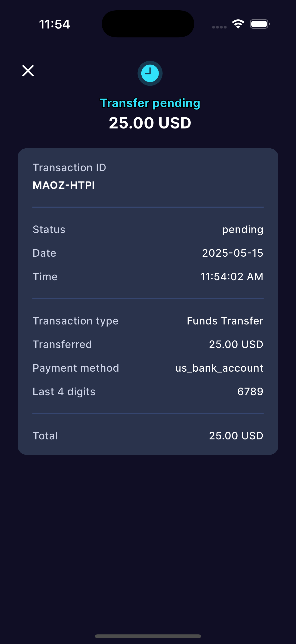Tap the Total 25.00 USD value

pos(236,436)
